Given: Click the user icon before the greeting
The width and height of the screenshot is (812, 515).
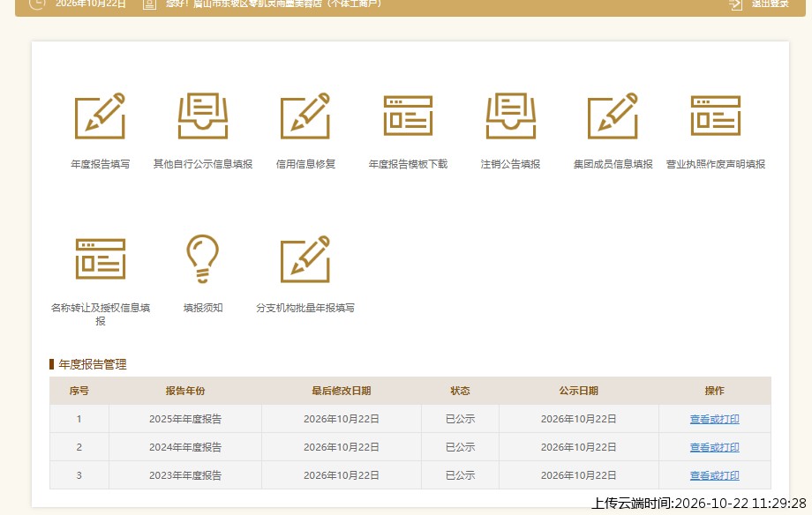Looking at the screenshot, I should 149,4.
